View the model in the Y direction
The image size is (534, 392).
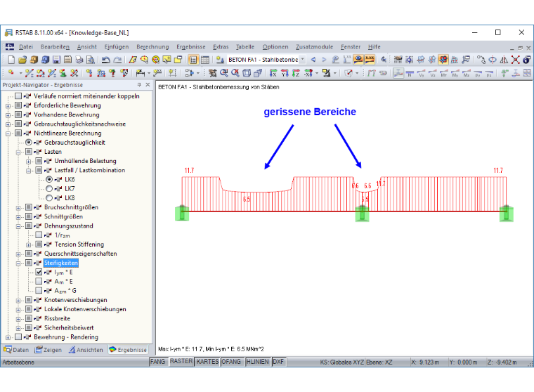tap(285, 72)
